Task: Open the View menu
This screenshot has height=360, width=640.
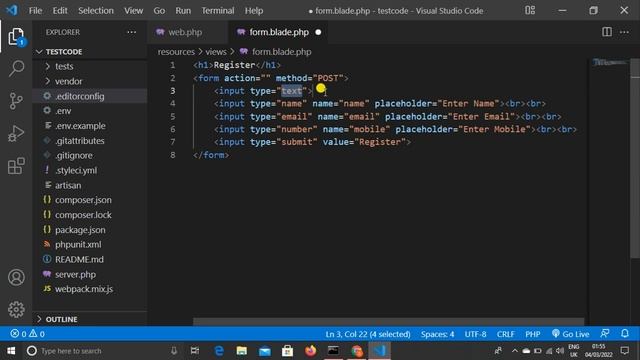Action: (x=133, y=11)
